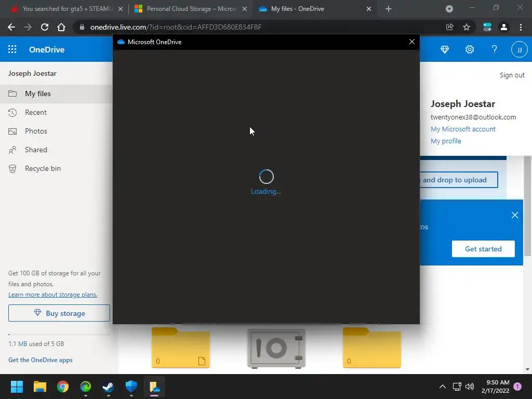Share this page icon in address bar
The height and width of the screenshot is (399, 532).
(x=449, y=27)
